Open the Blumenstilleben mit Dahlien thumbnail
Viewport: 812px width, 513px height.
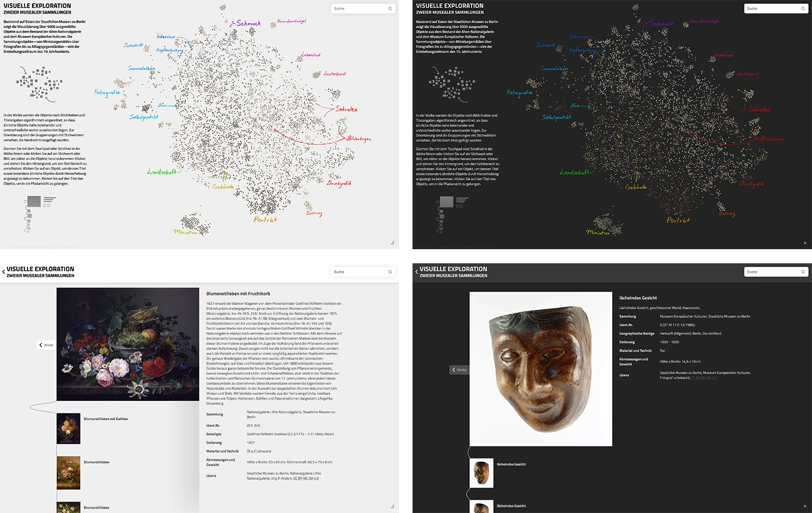point(68,428)
